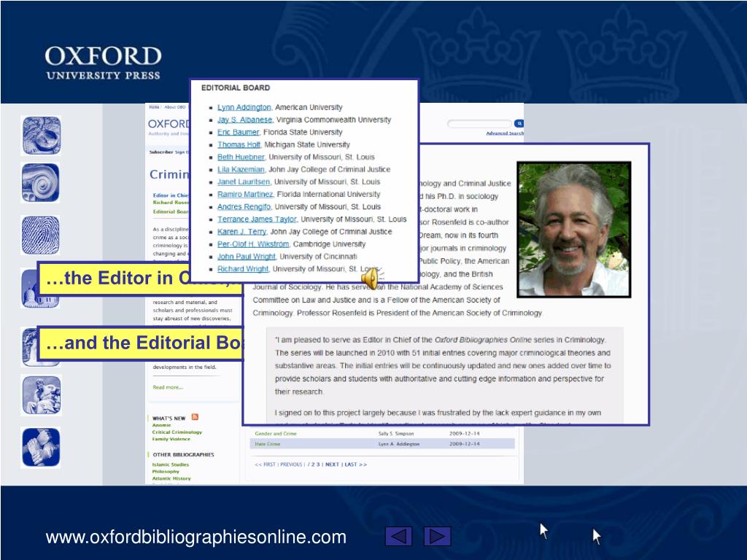Click the LAST >> pagination link

pos(355,464)
